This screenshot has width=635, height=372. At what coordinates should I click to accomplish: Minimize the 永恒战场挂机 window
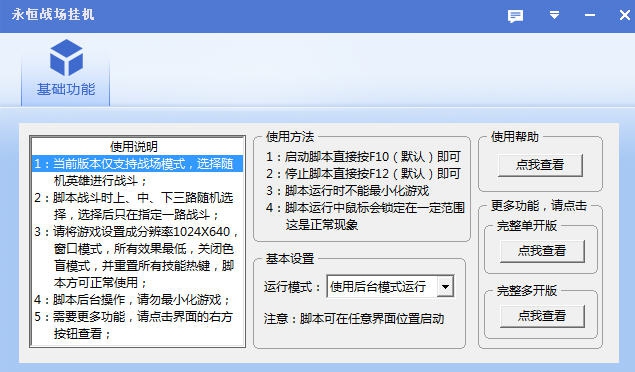pyautogui.click(x=590, y=15)
